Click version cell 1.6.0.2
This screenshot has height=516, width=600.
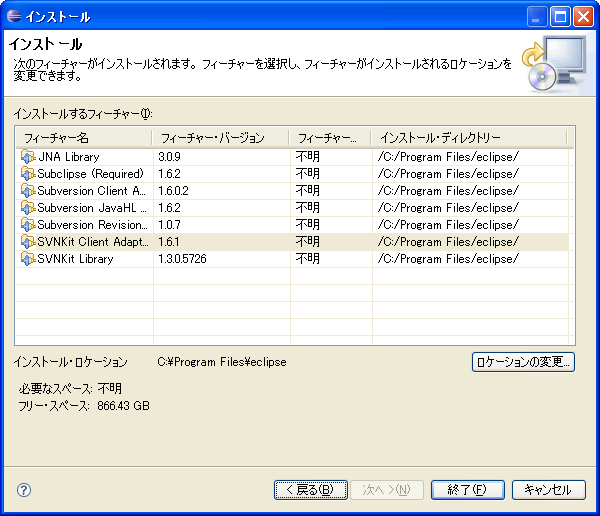click(173, 191)
